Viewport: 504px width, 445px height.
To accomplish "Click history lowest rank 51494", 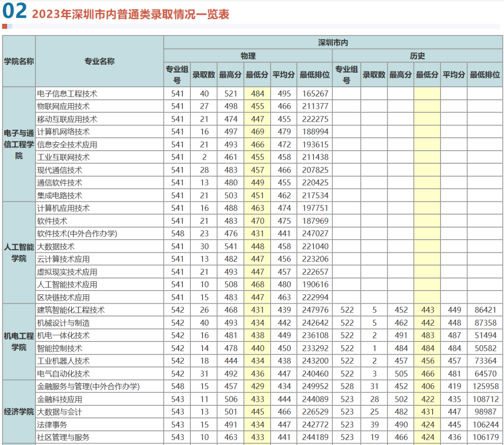I will coord(485,335).
